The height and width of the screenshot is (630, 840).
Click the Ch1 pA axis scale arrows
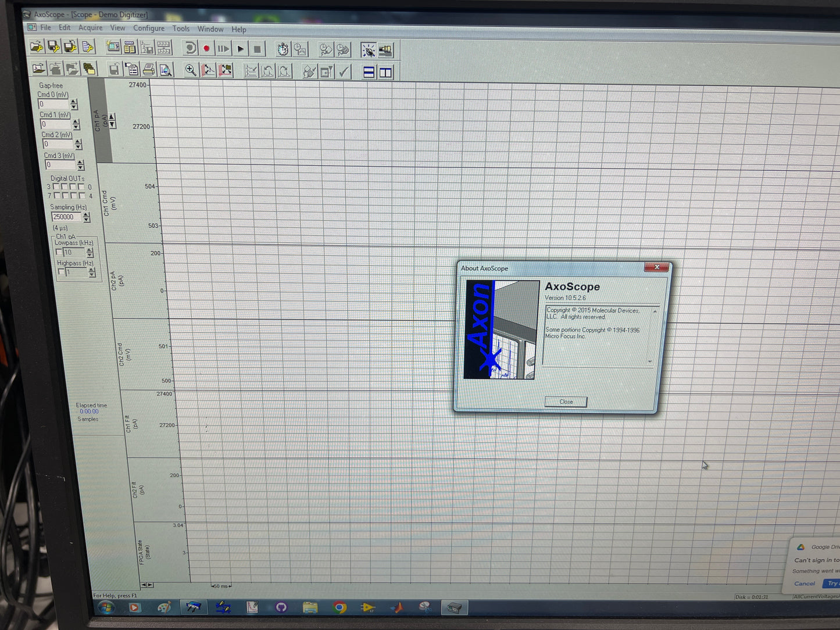[112, 121]
